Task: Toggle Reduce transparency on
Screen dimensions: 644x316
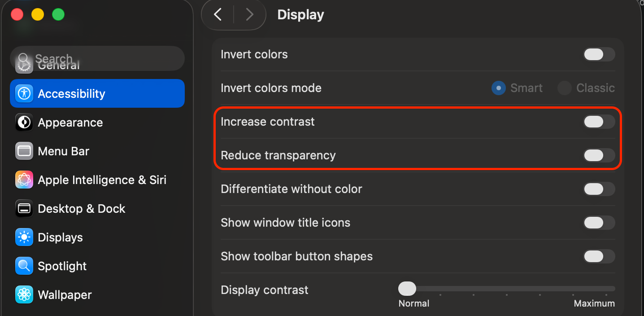Action: [x=599, y=155]
